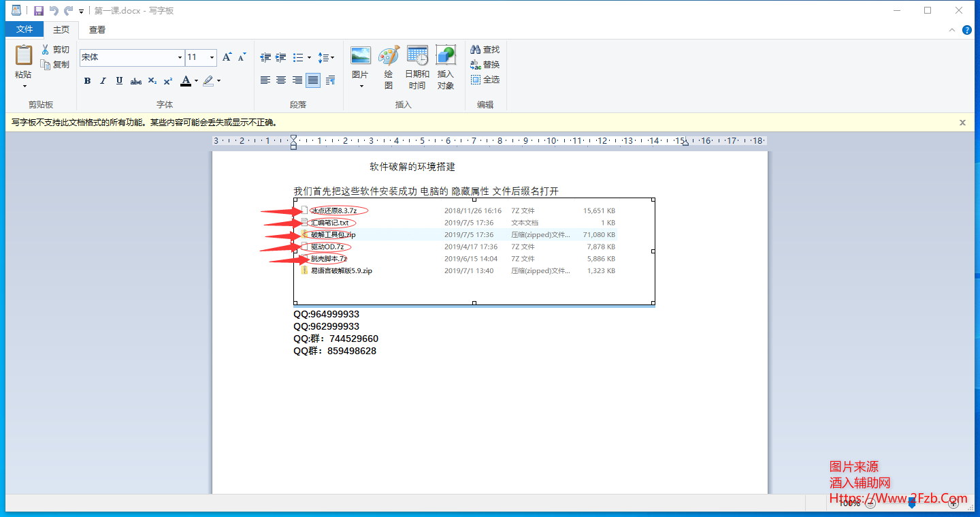Toggle Bold formatting

tap(87, 81)
